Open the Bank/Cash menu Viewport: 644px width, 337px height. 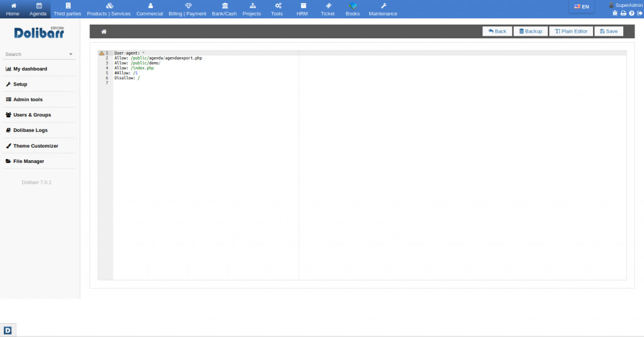(225, 9)
